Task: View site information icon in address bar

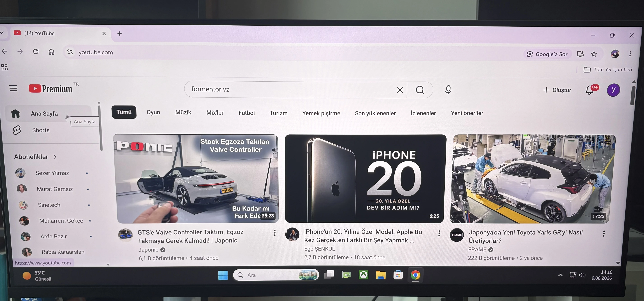Action: tap(70, 52)
